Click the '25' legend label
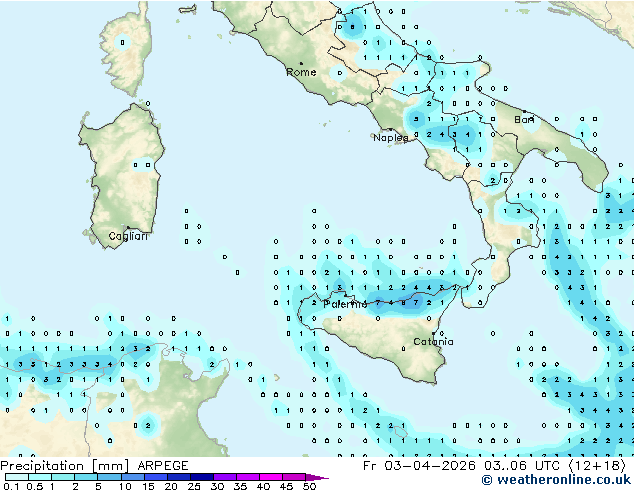 (x=194, y=486)
